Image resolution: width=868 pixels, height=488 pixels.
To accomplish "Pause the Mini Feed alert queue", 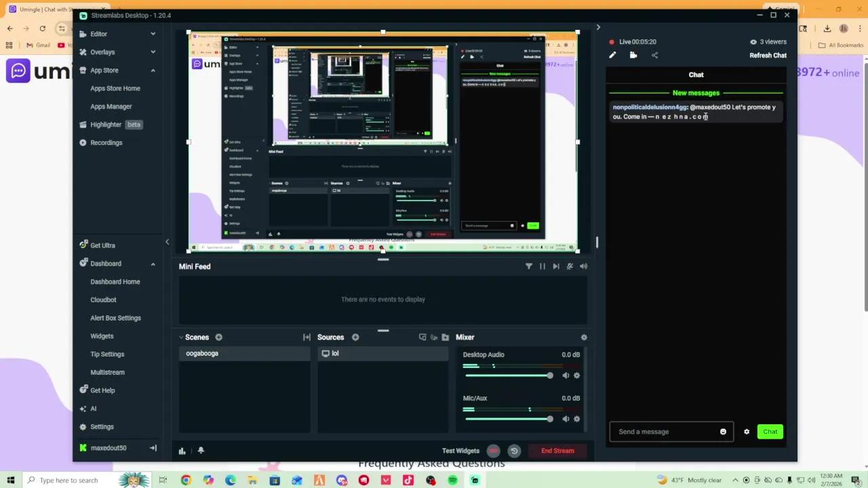I will 542,266.
